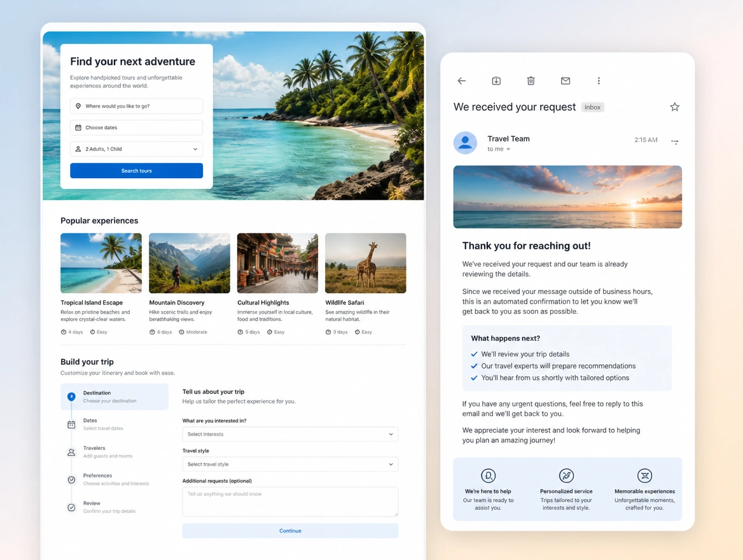The width and height of the screenshot is (743, 560).
Task: Click the Memorable experiences icon
Action: [x=644, y=475]
